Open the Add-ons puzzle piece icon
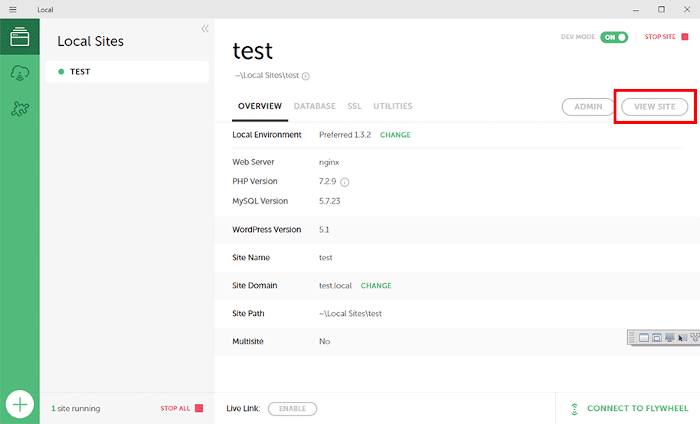Viewport: 700px width, 424px height. pyautogui.click(x=20, y=108)
